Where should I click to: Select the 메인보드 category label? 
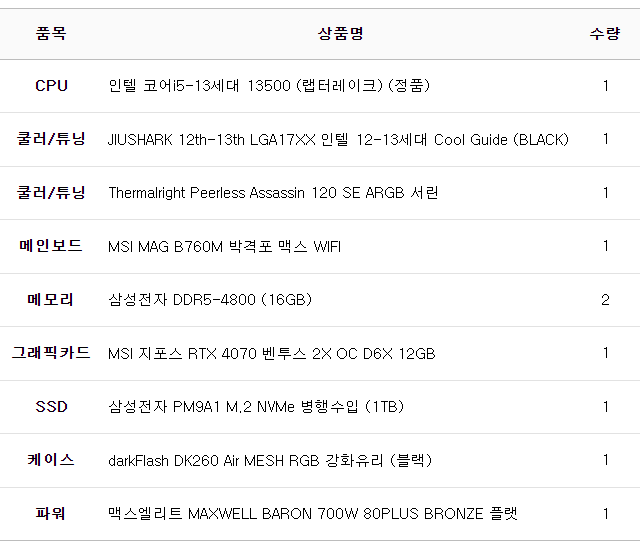[x=51, y=246]
